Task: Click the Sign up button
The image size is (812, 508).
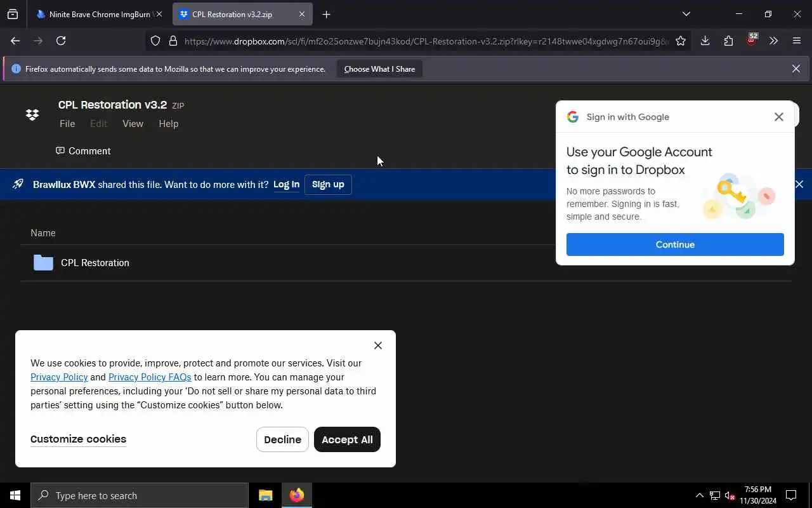Action: [328, 185]
